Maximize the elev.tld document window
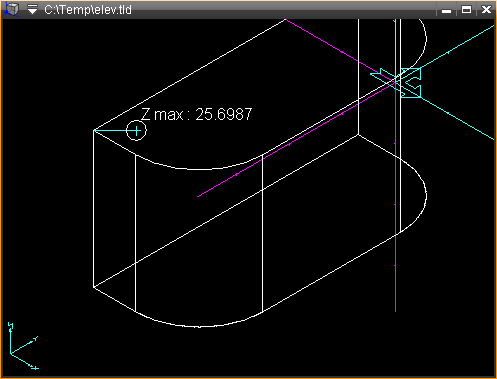The width and height of the screenshot is (497, 379). point(466,10)
